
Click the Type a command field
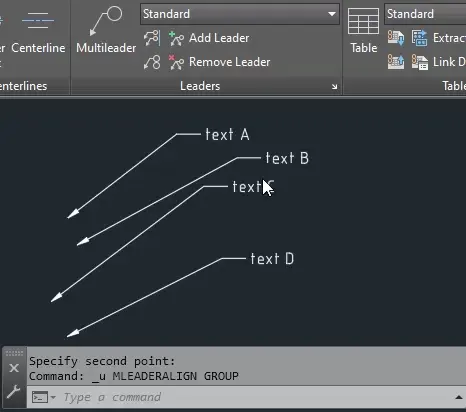(x=257, y=397)
